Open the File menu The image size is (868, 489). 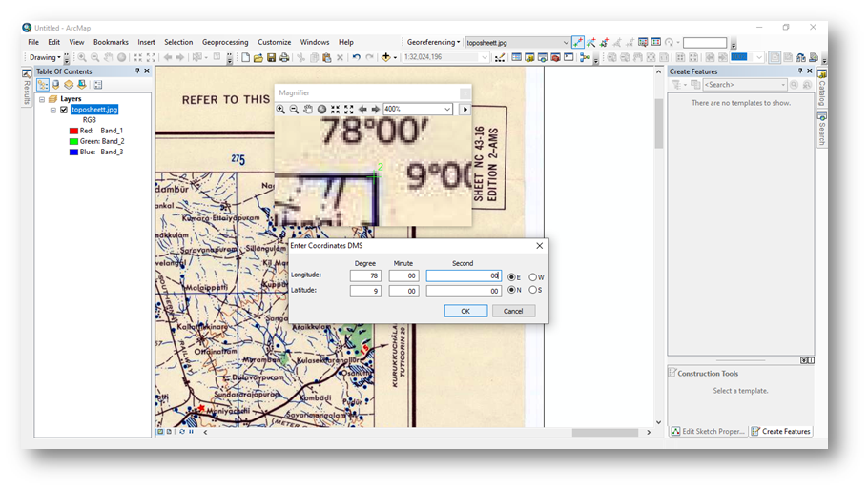coord(33,42)
